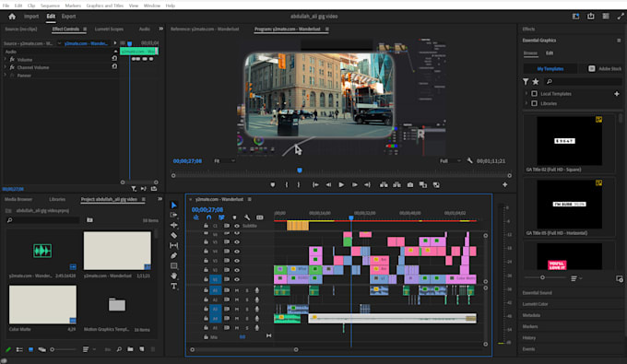Select the Track Select Forward tool
Image resolution: width=627 pixels, height=364 pixels.
(174, 215)
